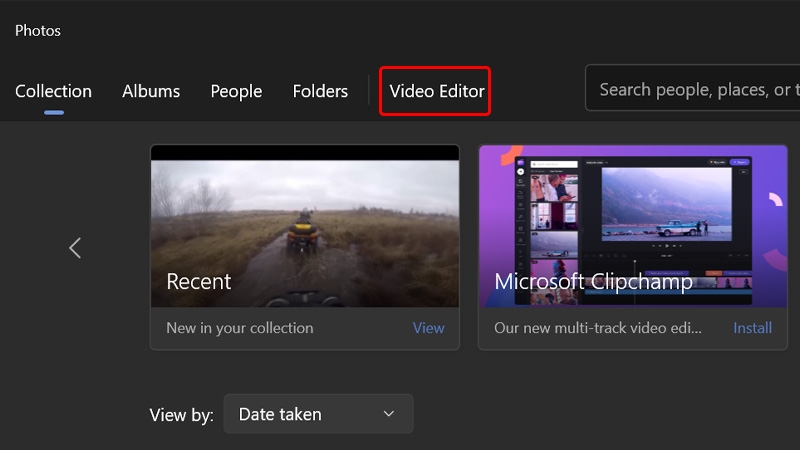Screen dimensions: 800x450
Task: Expand the Date taken dropdown
Action: [318, 414]
